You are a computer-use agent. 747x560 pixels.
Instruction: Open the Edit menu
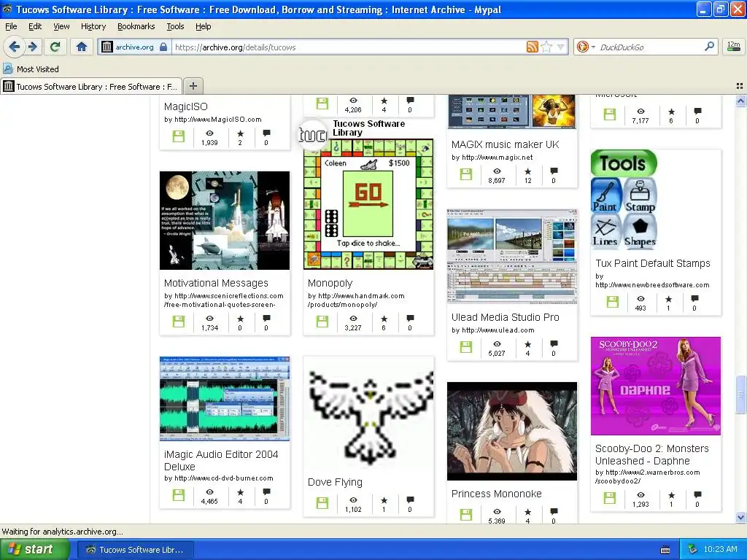click(35, 26)
